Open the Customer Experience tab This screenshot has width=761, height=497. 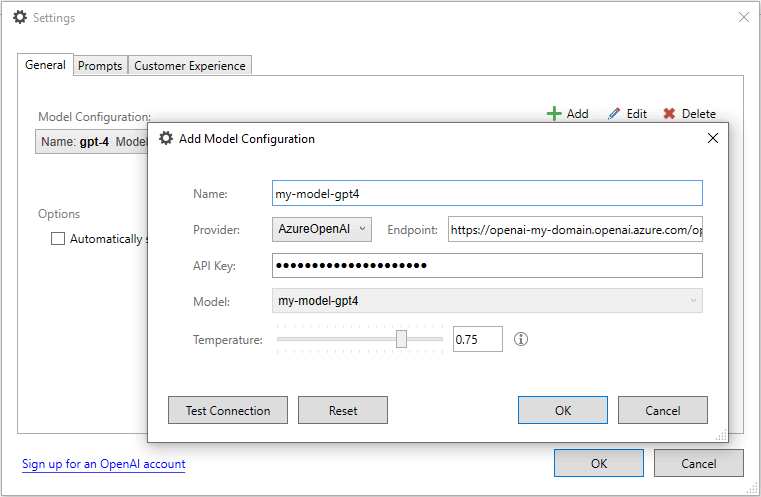190,66
